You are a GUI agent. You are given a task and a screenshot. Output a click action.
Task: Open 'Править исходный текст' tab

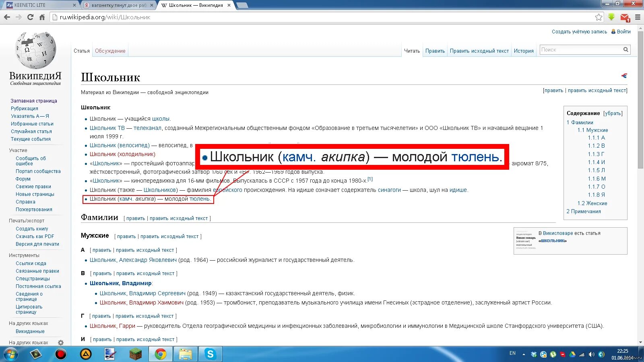coord(479,51)
